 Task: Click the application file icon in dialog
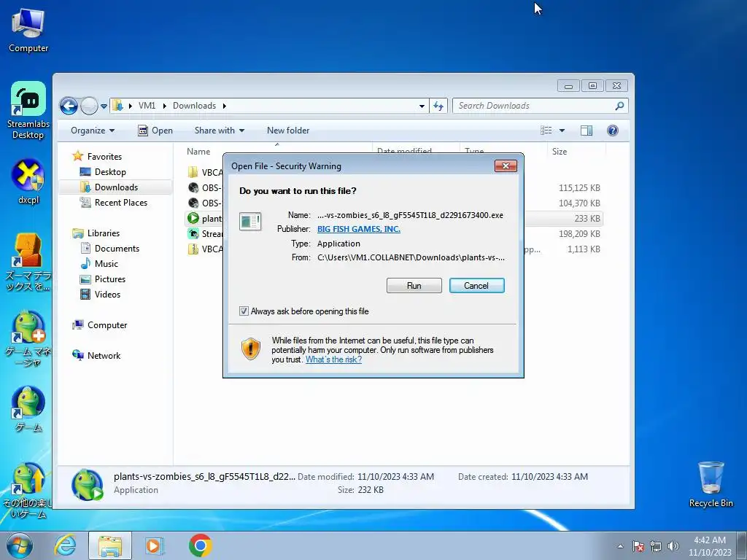pos(250,221)
